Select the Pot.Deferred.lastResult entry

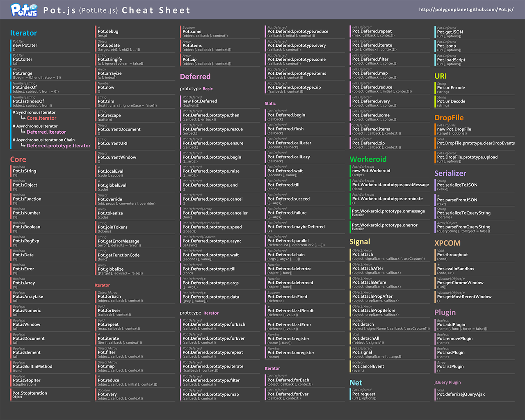click(306, 310)
